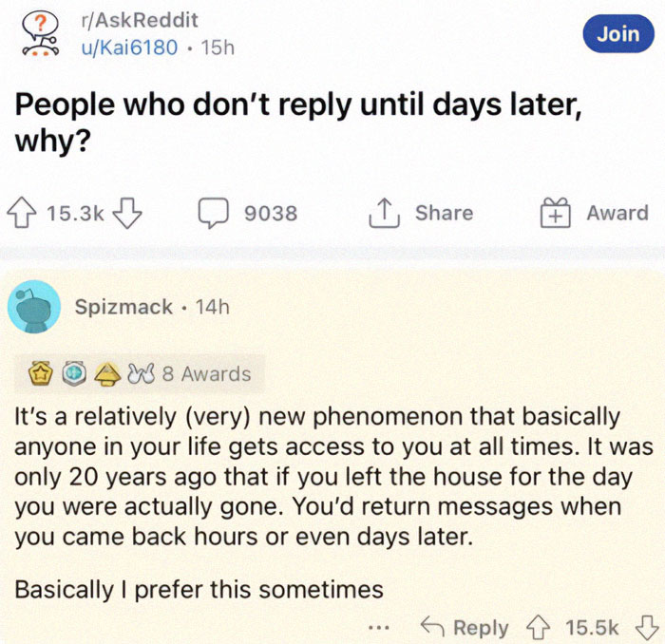The height and width of the screenshot is (644, 665).
Task: Open the Spizmack username link
Action: (x=123, y=307)
